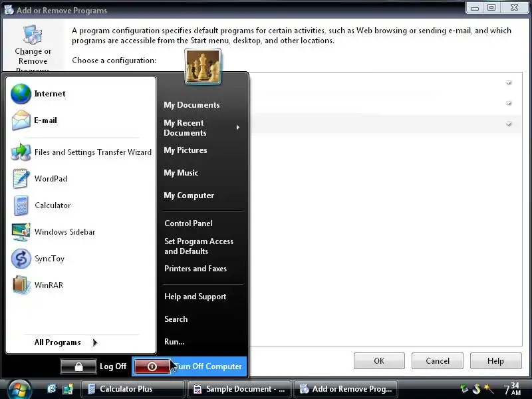Open the Internet globe icon
The image size is (532, 399).
tap(21, 94)
